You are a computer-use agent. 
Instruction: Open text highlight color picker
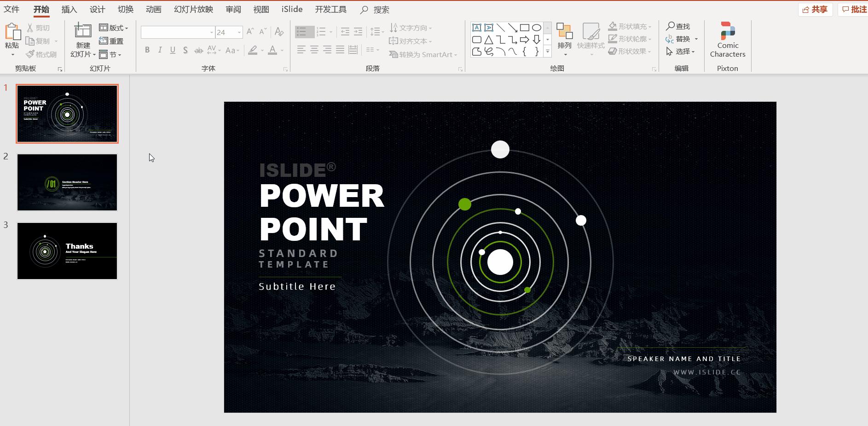click(x=253, y=50)
